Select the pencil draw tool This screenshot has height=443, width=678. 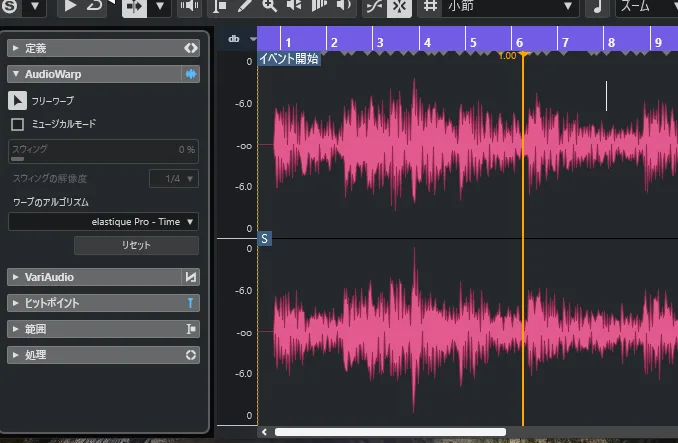coord(245,7)
